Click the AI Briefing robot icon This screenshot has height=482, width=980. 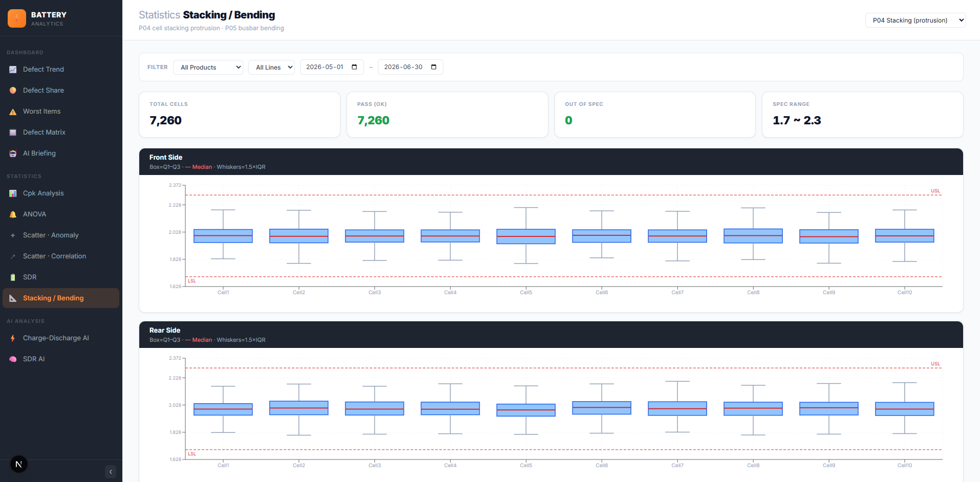click(13, 154)
